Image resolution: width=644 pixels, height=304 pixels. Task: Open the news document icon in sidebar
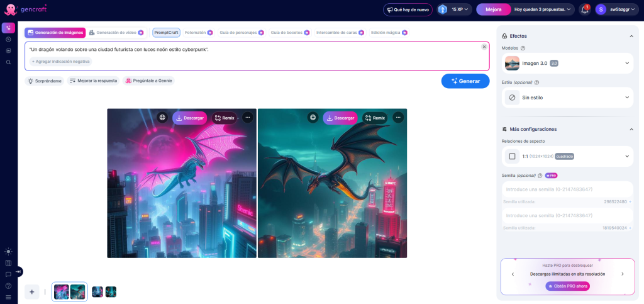coord(8,263)
